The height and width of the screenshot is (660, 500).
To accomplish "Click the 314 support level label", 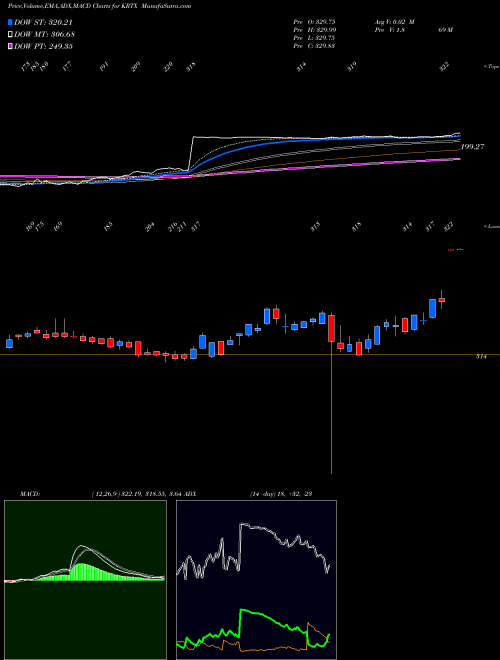I will [481, 357].
